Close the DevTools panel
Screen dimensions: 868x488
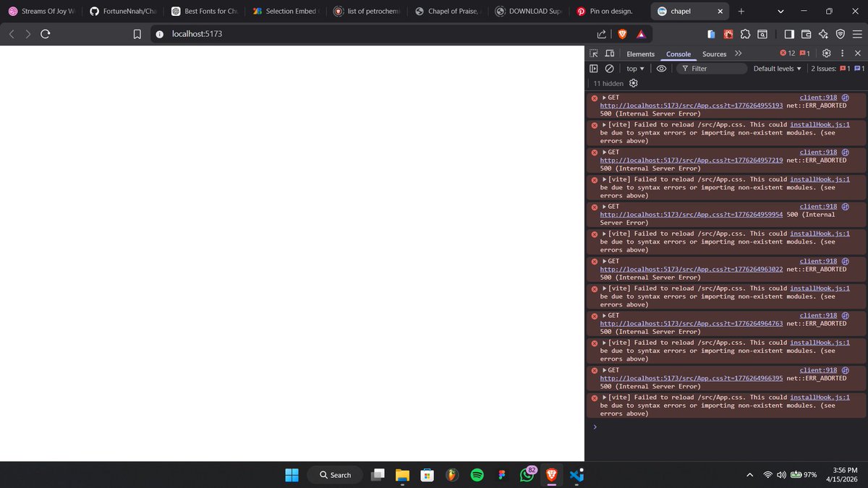(857, 53)
